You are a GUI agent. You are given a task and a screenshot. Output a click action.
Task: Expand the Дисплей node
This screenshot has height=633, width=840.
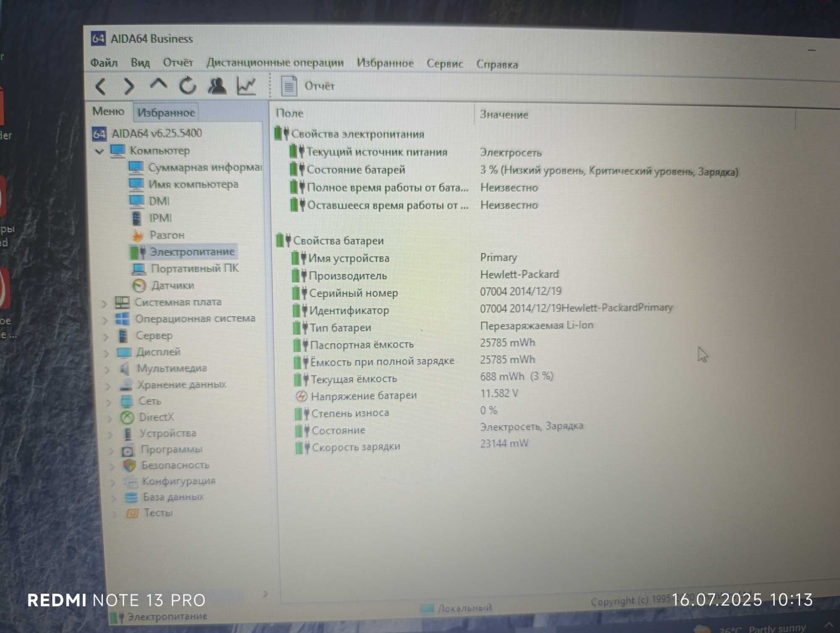(107, 353)
